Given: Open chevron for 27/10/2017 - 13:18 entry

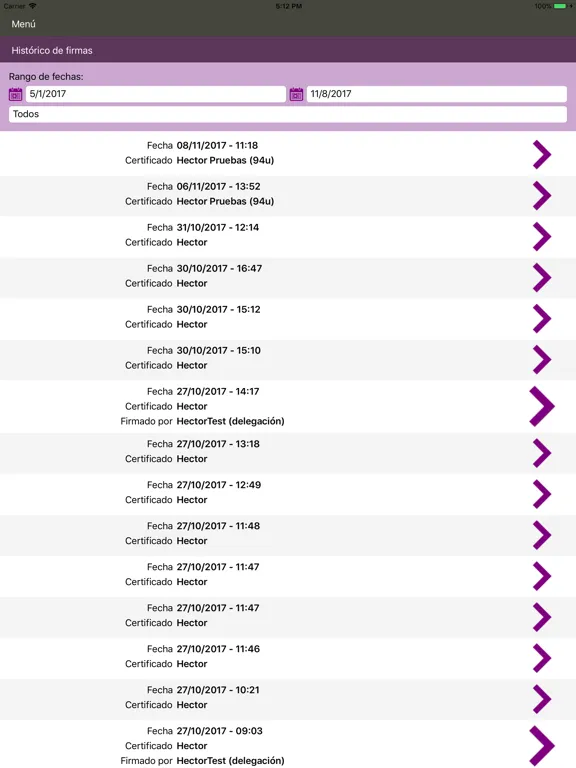Looking at the screenshot, I should (542, 453).
